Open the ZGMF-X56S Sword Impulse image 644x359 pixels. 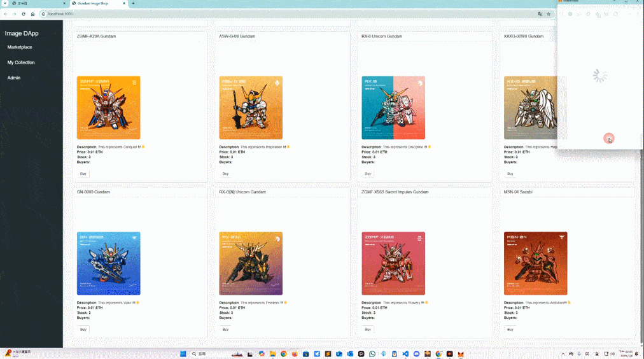click(x=393, y=264)
